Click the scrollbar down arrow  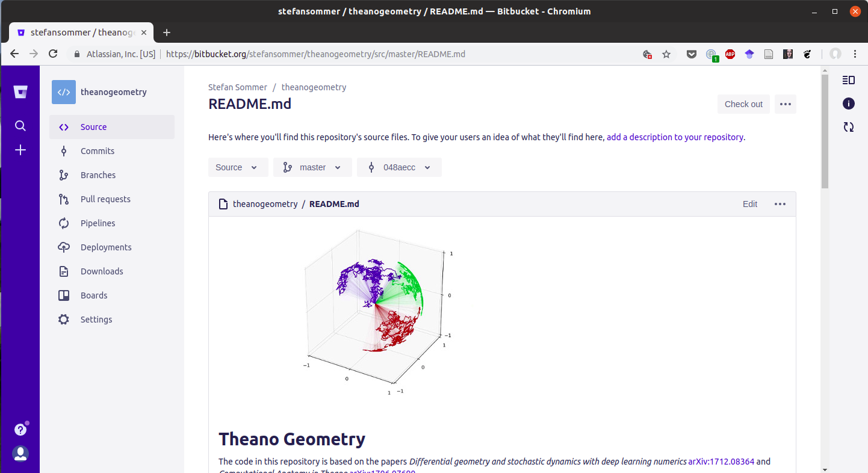pos(825,469)
